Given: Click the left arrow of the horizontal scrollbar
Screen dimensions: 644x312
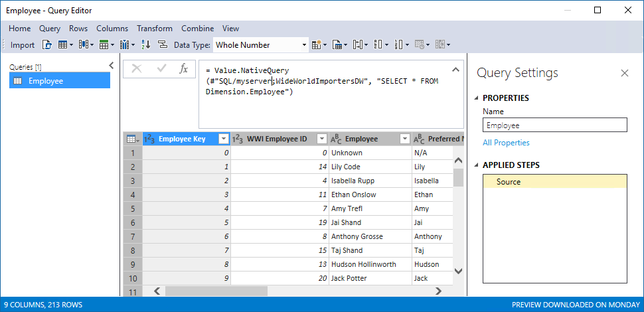Looking at the screenshot, I should (x=157, y=291).
